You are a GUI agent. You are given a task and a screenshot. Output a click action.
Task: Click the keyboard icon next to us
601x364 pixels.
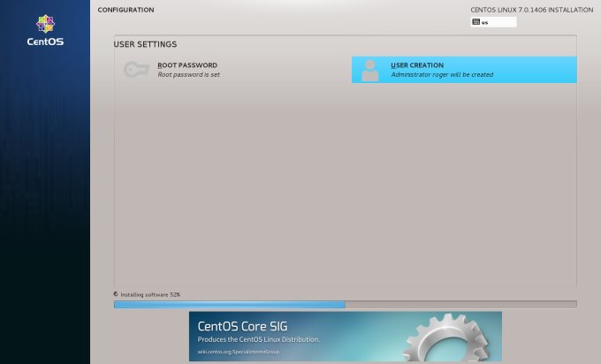coord(476,22)
